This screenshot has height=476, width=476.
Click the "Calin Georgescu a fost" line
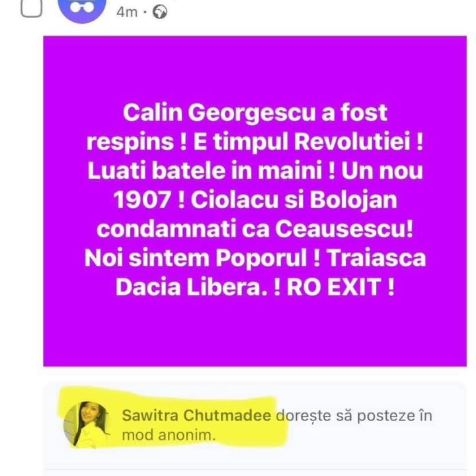coord(255,113)
